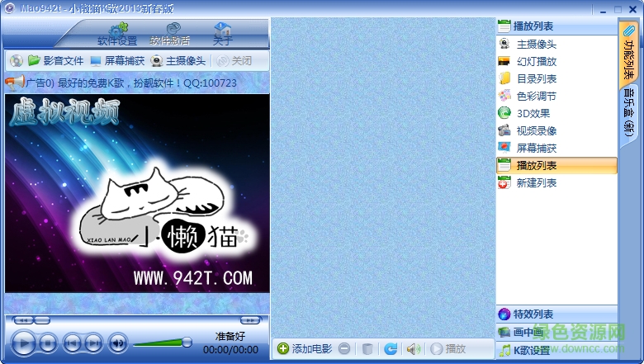Click the advertisement megaphone icon
The image size is (644, 364).
tap(15, 83)
